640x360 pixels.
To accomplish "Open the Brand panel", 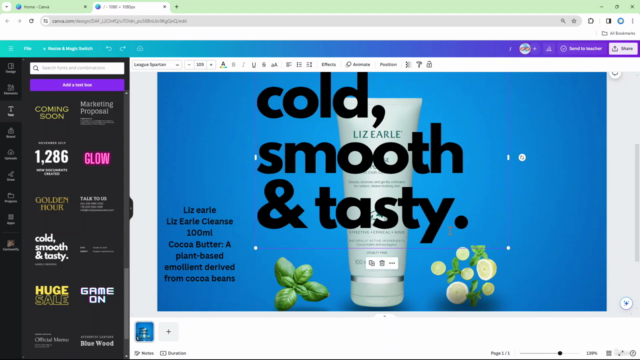I will 11,133.
